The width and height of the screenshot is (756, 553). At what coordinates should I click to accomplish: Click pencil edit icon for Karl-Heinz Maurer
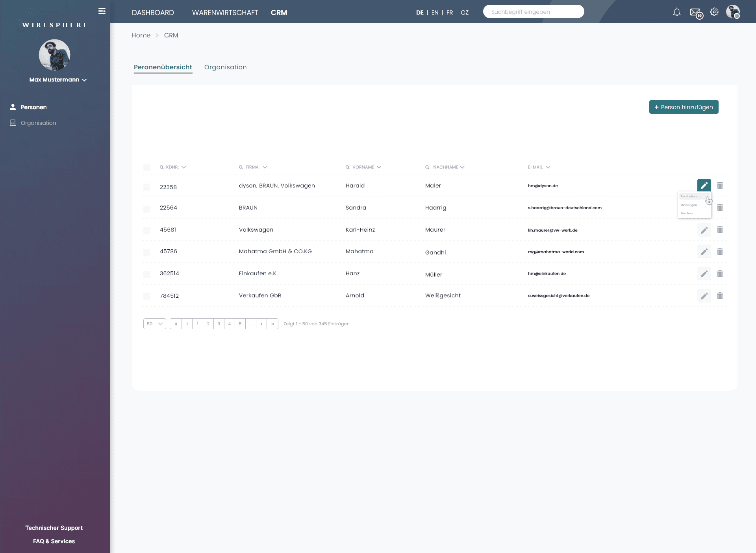pos(704,230)
